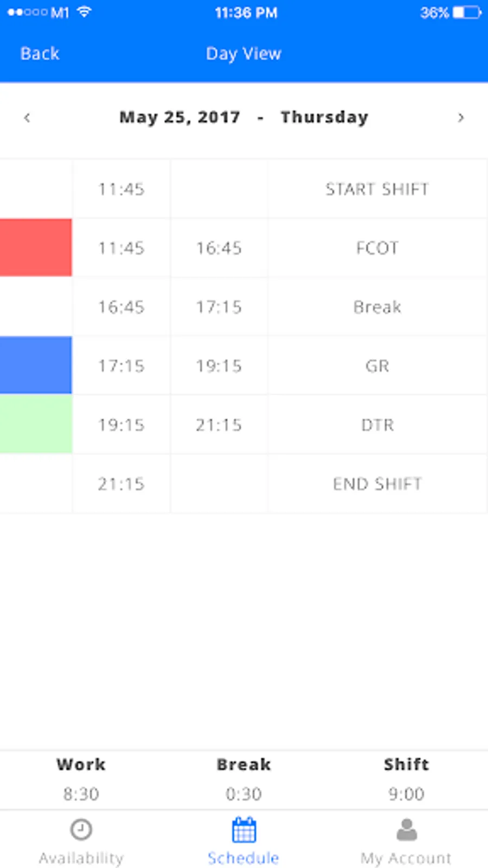Tap the My Account person icon

coord(407,829)
